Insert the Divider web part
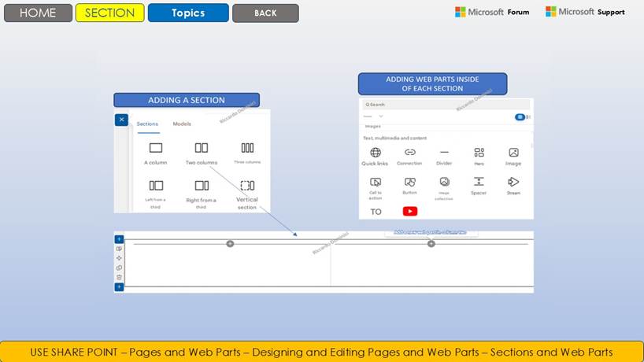The width and height of the screenshot is (644, 362). 444,153
